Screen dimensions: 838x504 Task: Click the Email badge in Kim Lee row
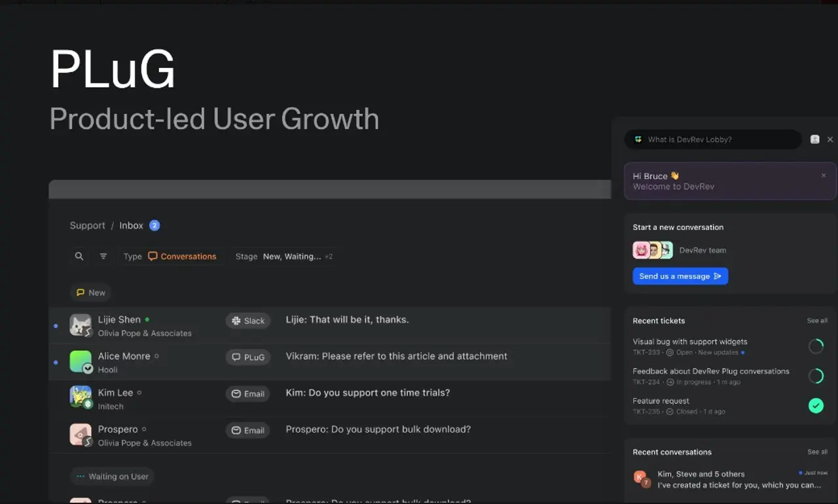tap(248, 394)
